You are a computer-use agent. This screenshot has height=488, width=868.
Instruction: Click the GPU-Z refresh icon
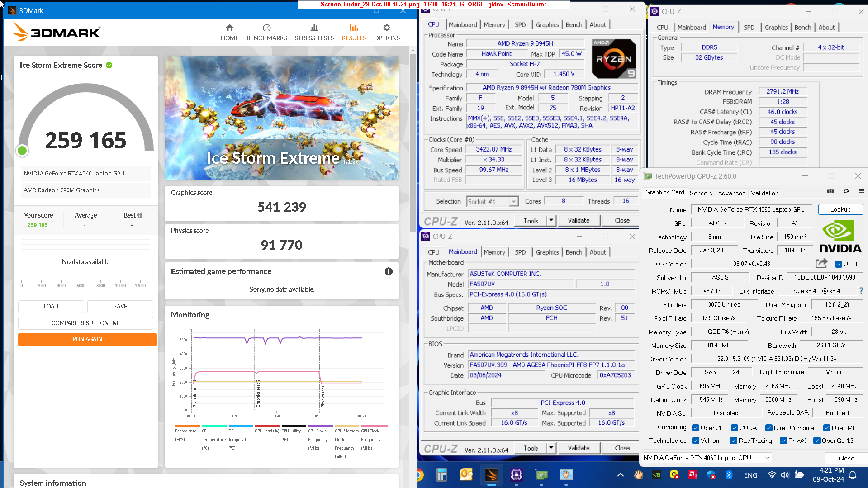pyautogui.click(x=846, y=191)
